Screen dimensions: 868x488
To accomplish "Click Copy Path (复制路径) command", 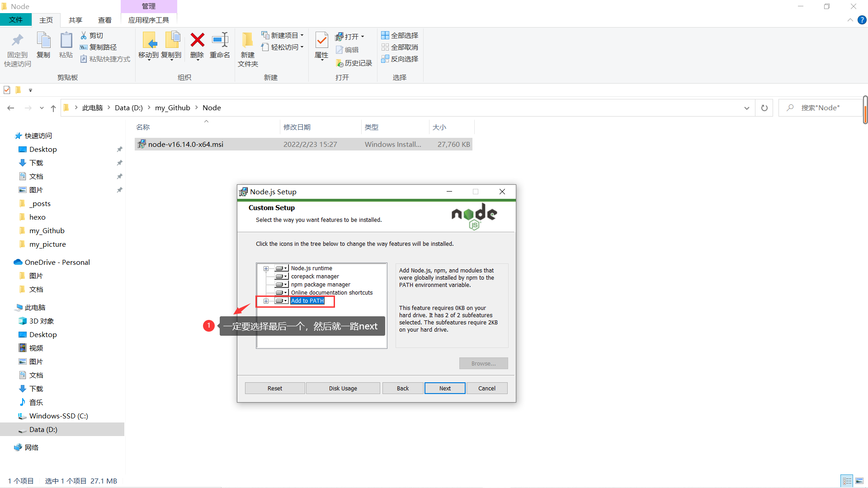I will [98, 47].
